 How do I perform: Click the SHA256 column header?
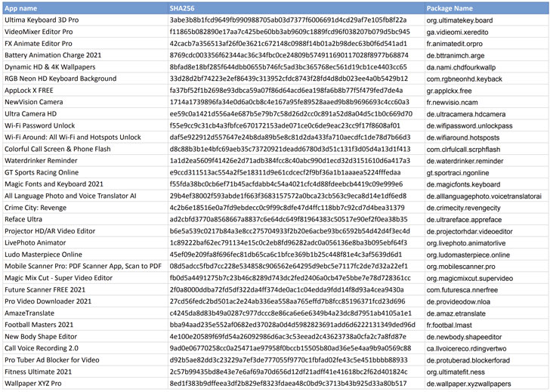click(x=182, y=8)
